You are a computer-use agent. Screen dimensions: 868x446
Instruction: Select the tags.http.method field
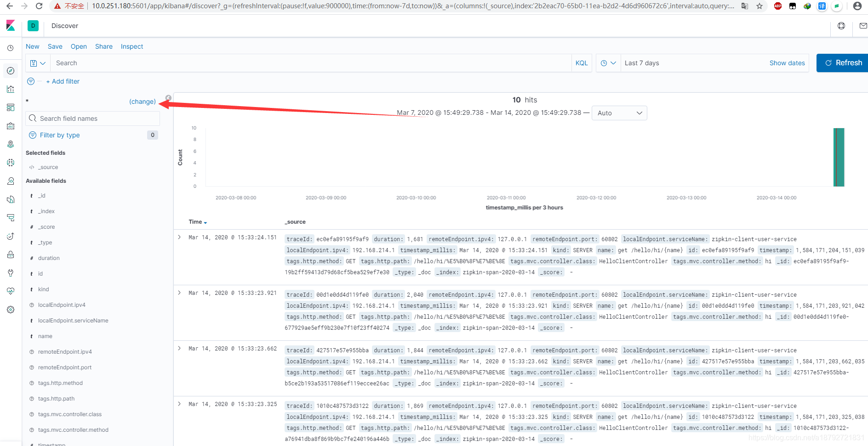click(x=60, y=383)
